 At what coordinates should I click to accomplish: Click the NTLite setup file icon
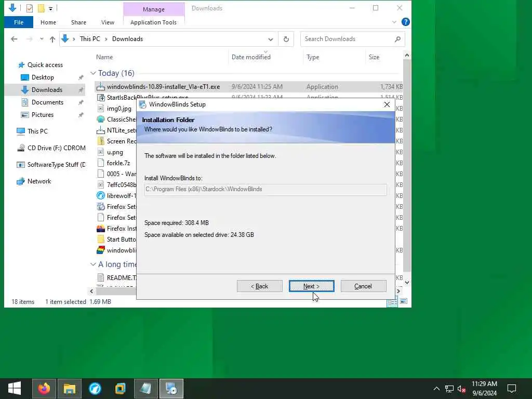(x=100, y=130)
